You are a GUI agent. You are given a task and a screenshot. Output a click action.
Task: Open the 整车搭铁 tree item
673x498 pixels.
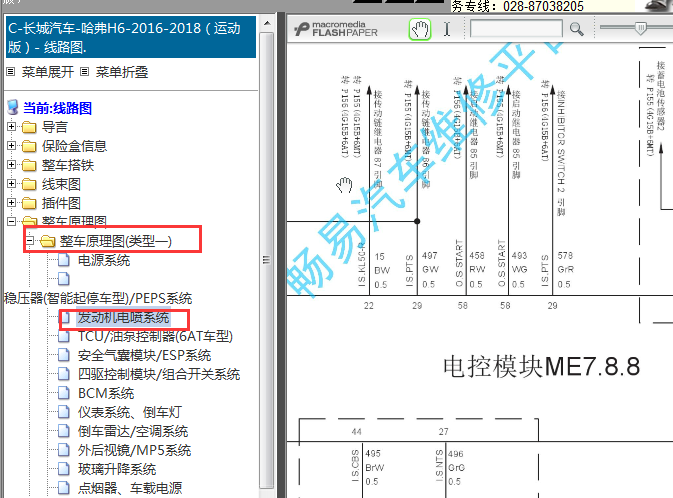pos(68,165)
